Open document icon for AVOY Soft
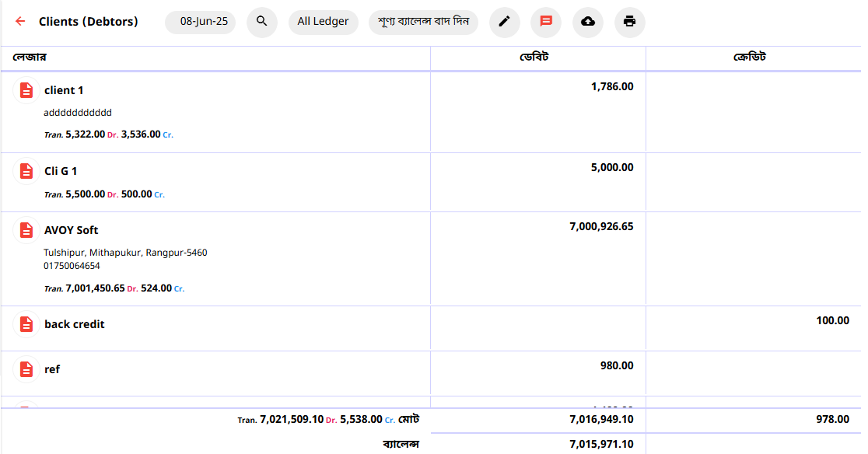This screenshot has width=868, height=454. (x=26, y=230)
